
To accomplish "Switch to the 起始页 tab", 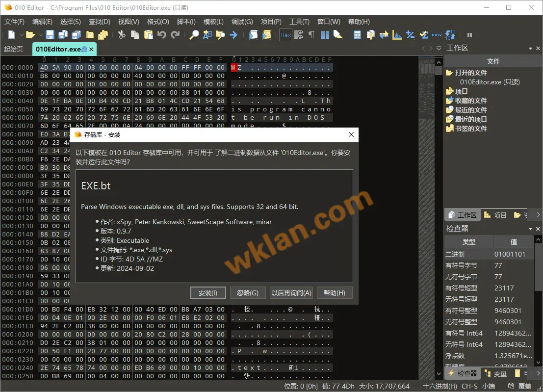I will [14, 49].
